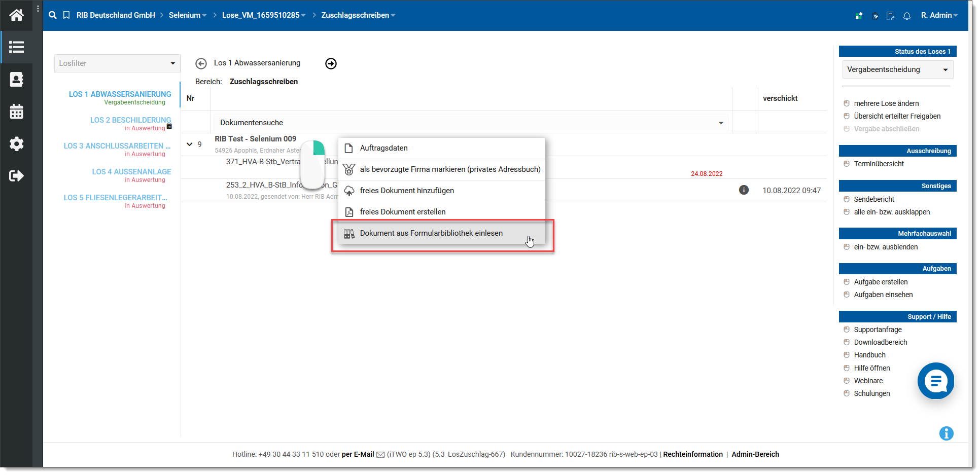The image size is (980, 475).
Task: Open Supportanfrage
Action: 878,330
